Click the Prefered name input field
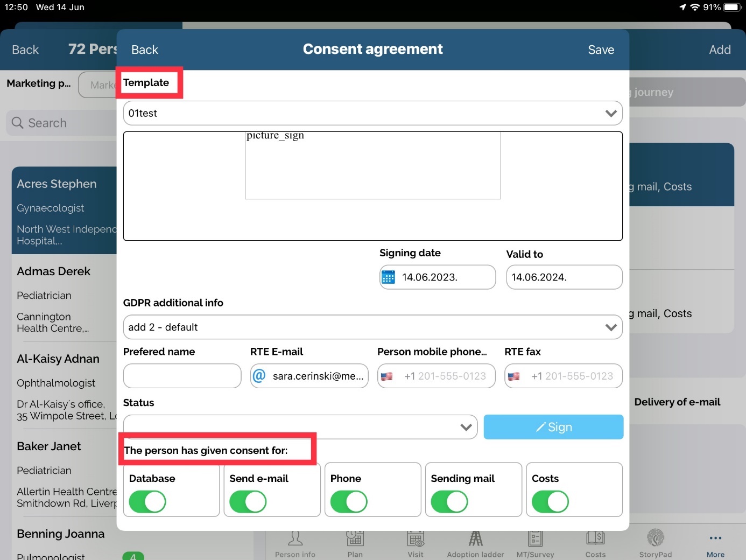The image size is (746, 560). [182, 376]
